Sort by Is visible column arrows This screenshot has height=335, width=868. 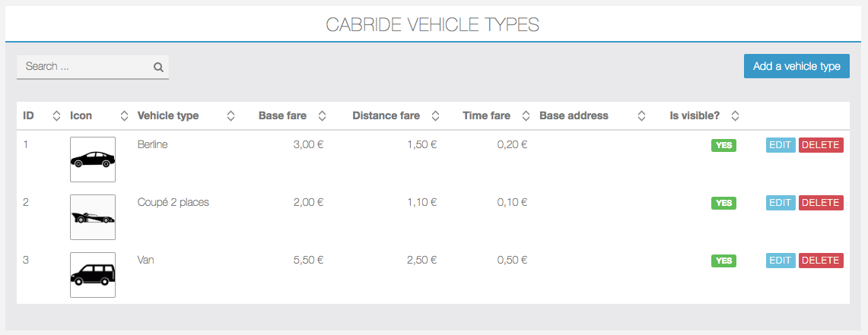point(735,116)
